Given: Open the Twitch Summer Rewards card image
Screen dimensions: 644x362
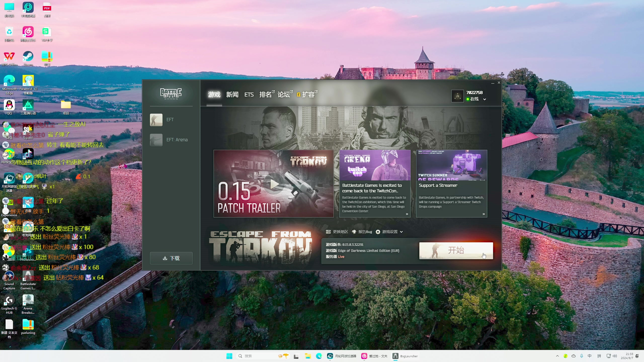Looking at the screenshot, I should (x=452, y=165).
